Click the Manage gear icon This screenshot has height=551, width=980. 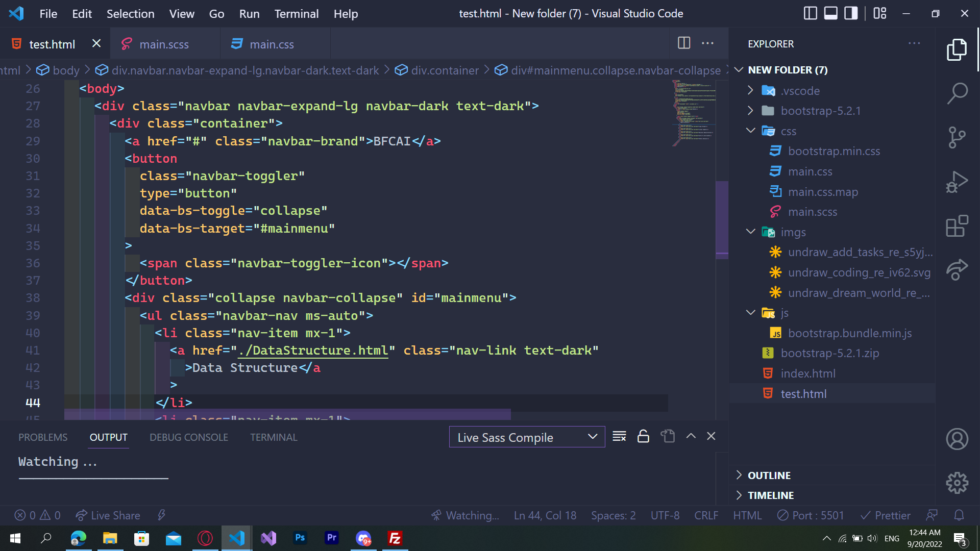pyautogui.click(x=957, y=483)
